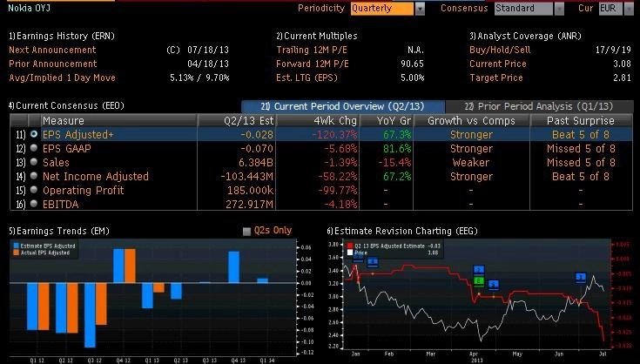Click the Q4 13 blue estimate bar

point(233,267)
